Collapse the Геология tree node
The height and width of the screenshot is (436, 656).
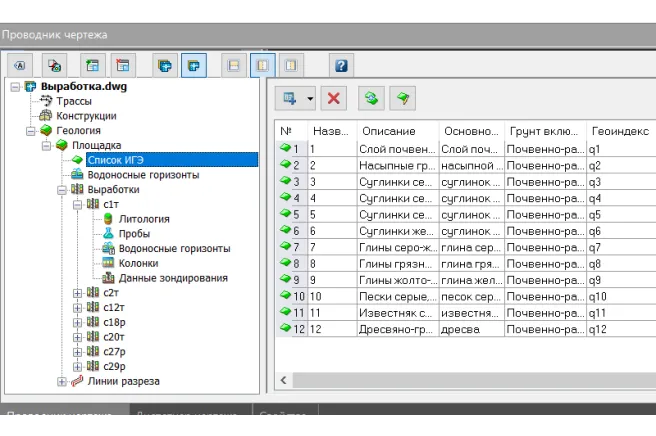point(32,130)
